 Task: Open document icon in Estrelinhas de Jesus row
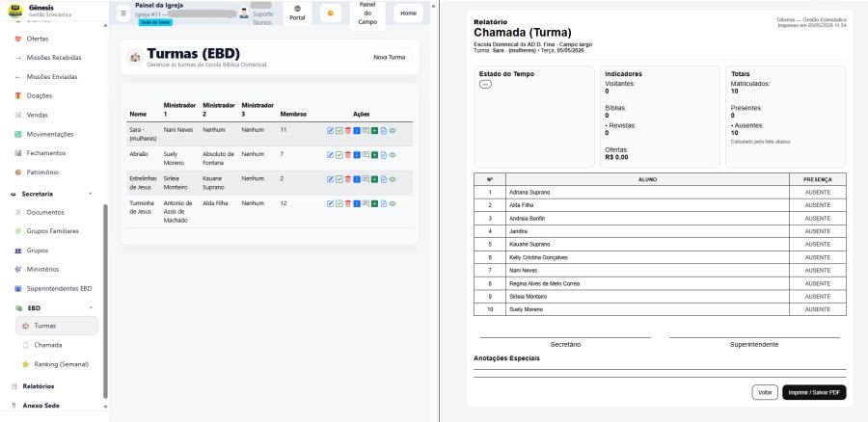point(384,179)
